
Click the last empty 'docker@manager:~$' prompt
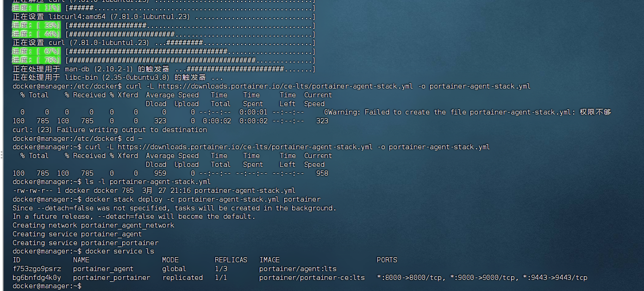point(47,286)
